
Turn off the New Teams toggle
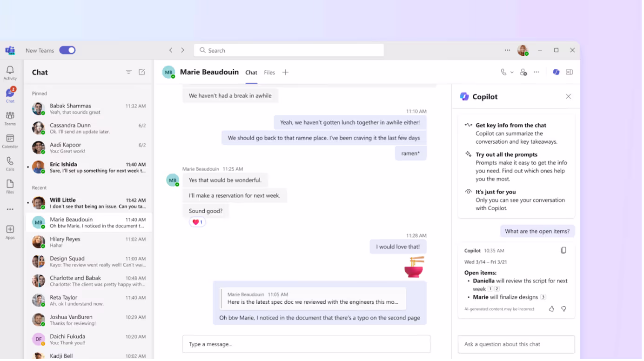tap(67, 50)
